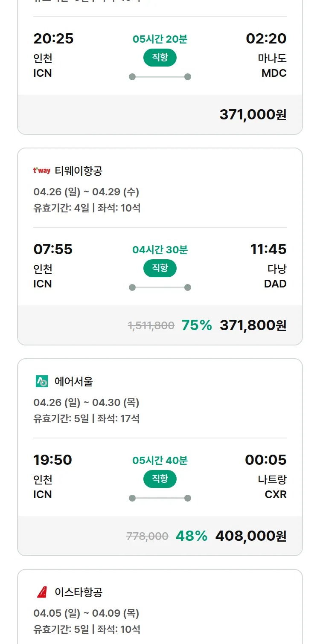
Task: Click the 직항 badge on Nha Trang flight
Action: pos(160,479)
